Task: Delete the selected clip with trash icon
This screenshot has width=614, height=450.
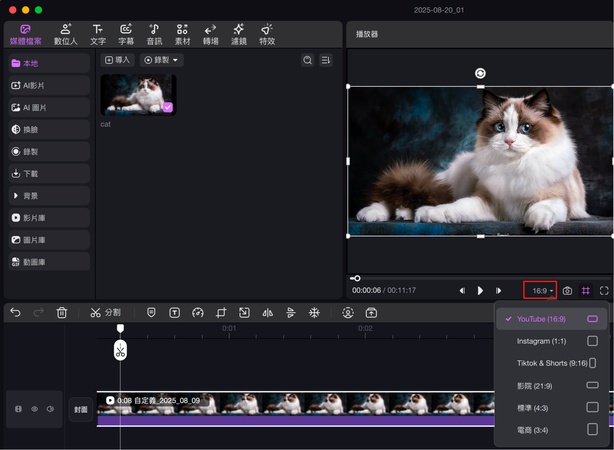Action: click(x=61, y=313)
